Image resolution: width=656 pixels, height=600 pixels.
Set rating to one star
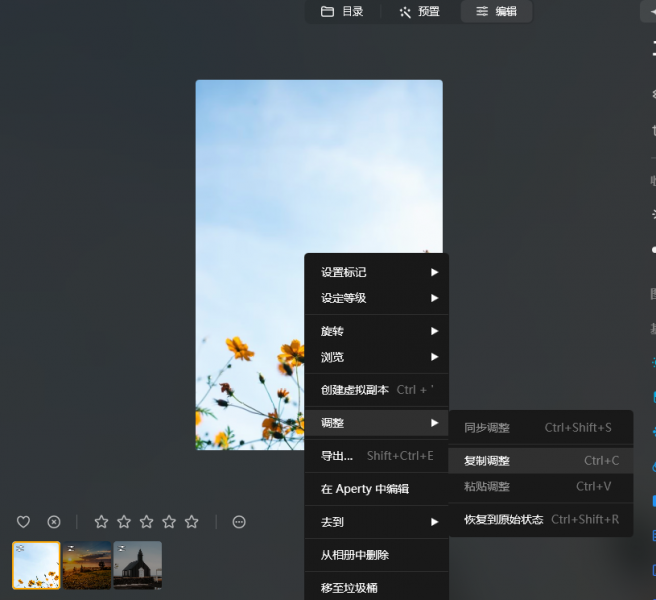coord(101,522)
